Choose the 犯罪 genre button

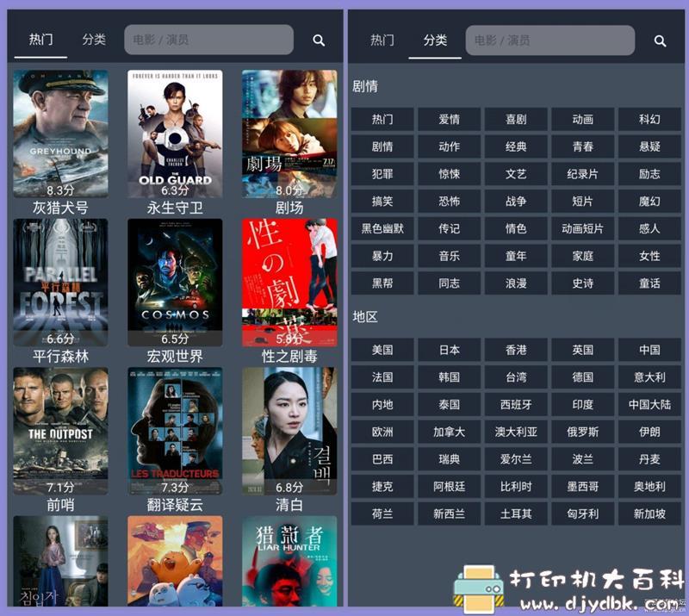[x=382, y=174]
